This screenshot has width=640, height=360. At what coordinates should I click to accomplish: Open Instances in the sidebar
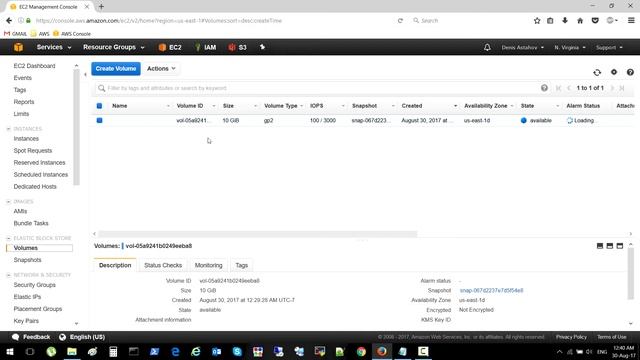[x=26, y=139]
